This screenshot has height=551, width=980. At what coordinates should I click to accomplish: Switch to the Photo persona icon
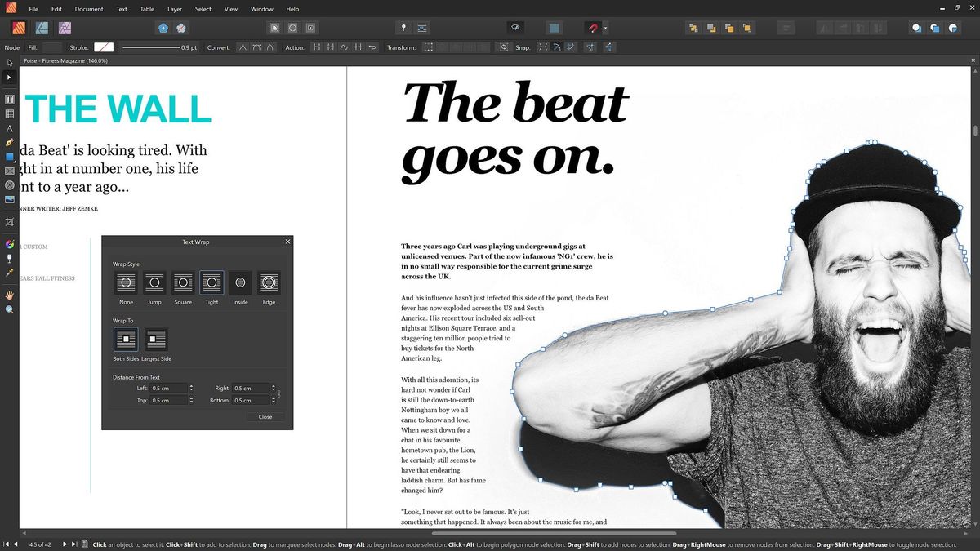click(65, 27)
